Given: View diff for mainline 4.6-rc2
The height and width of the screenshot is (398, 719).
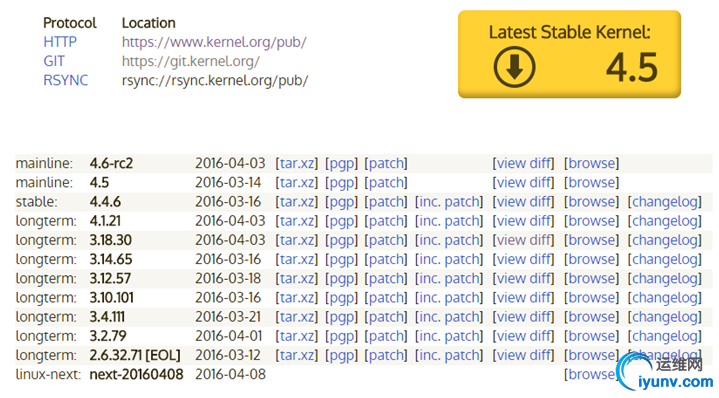Looking at the screenshot, I should [x=523, y=163].
